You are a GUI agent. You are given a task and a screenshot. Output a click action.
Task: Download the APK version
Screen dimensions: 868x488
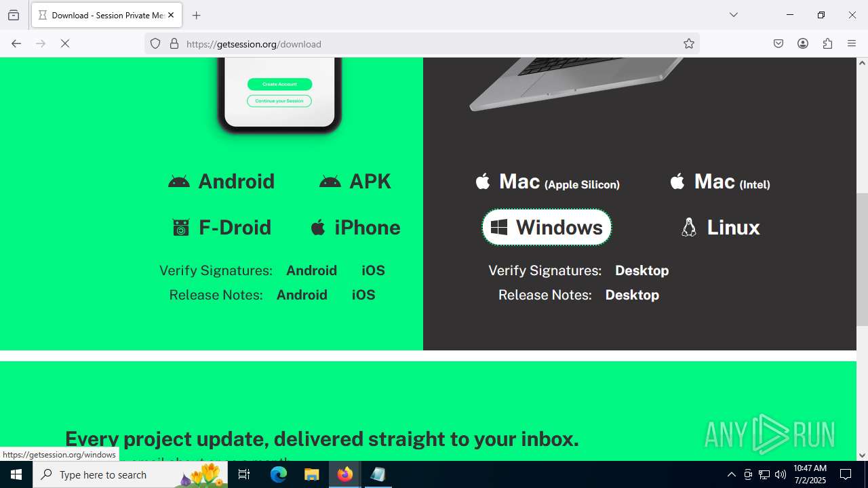355,181
